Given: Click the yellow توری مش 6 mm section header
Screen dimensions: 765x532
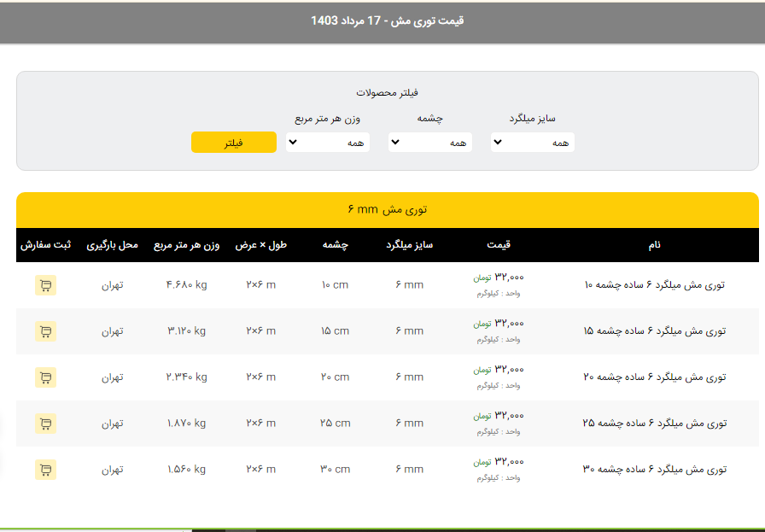Looking at the screenshot, I should click(x=387, y=209).
